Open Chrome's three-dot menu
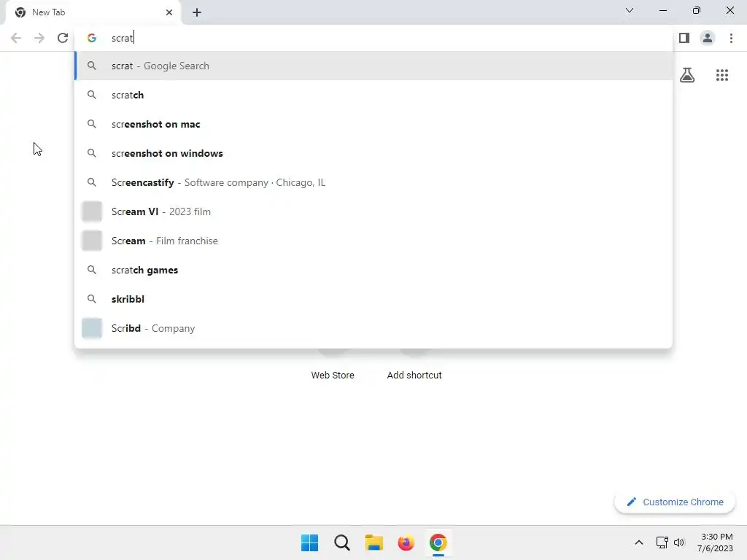747x560 pixels. 731,38
